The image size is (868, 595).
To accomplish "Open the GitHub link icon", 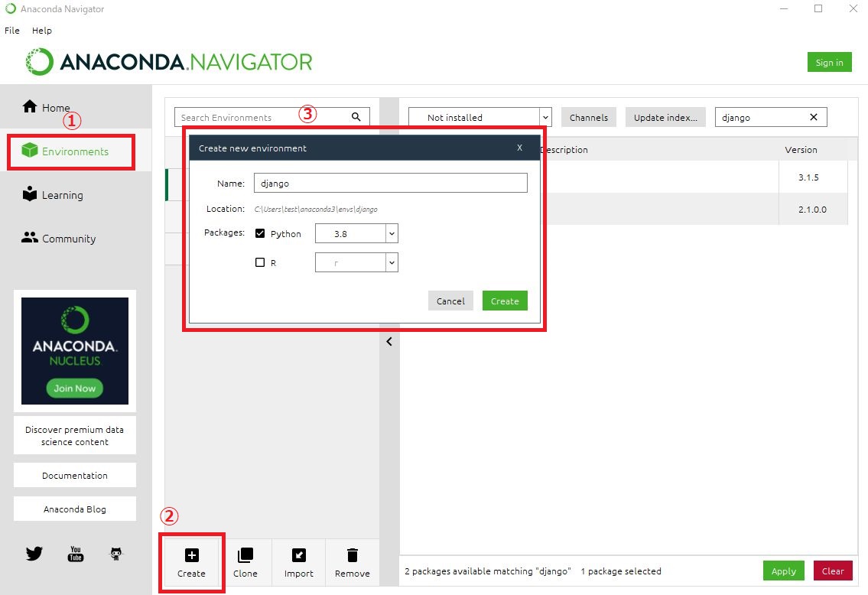I will (x=115, y=554).
